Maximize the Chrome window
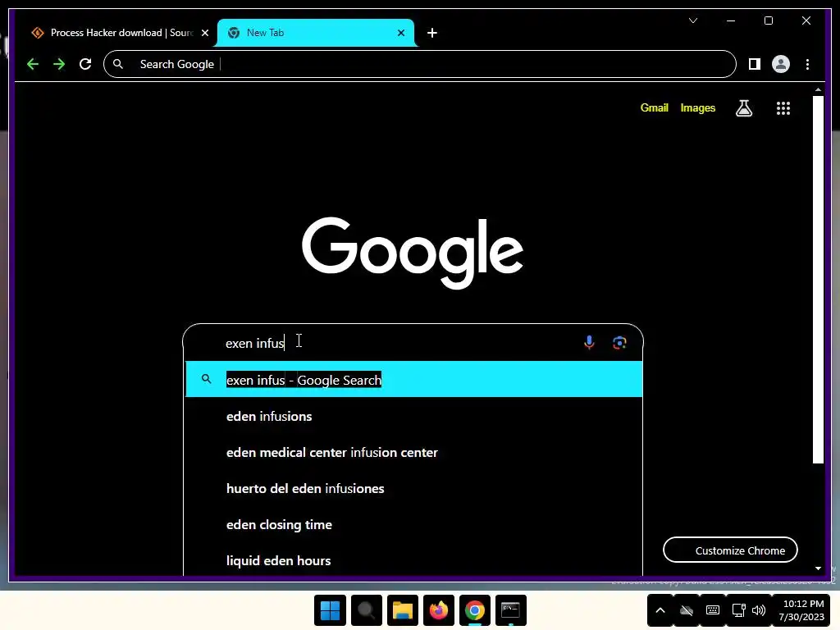 point(768,21)
